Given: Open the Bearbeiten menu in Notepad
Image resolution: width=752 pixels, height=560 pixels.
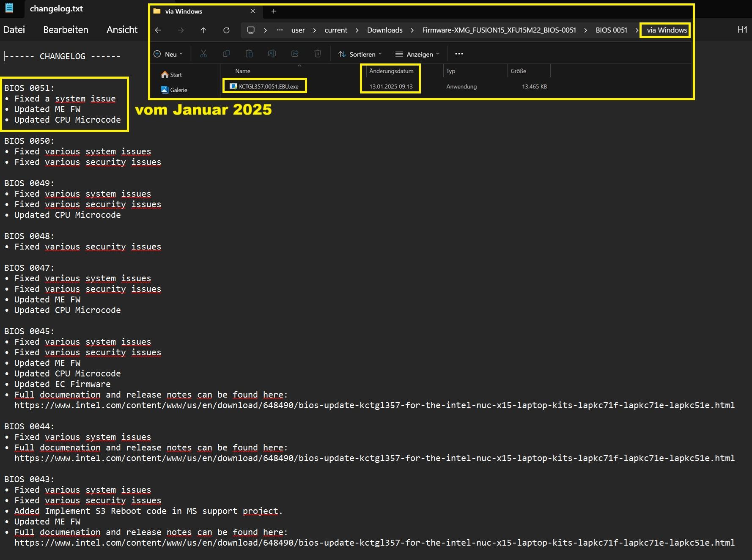Looking at the screenshot, I should 66,30.
